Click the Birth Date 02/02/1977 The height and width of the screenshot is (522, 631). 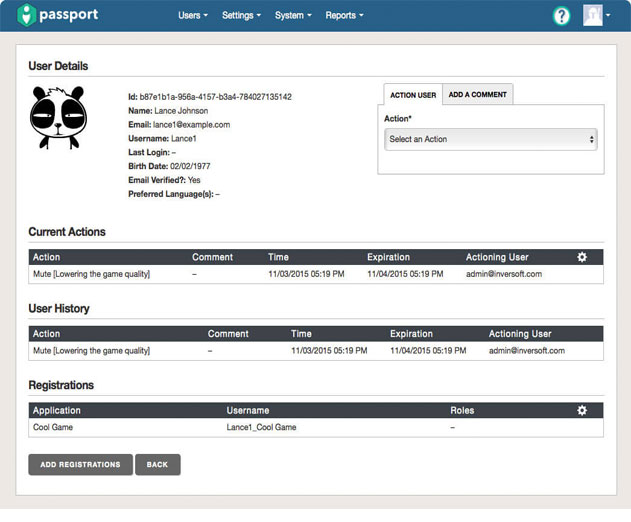click(x=190, y=166)
